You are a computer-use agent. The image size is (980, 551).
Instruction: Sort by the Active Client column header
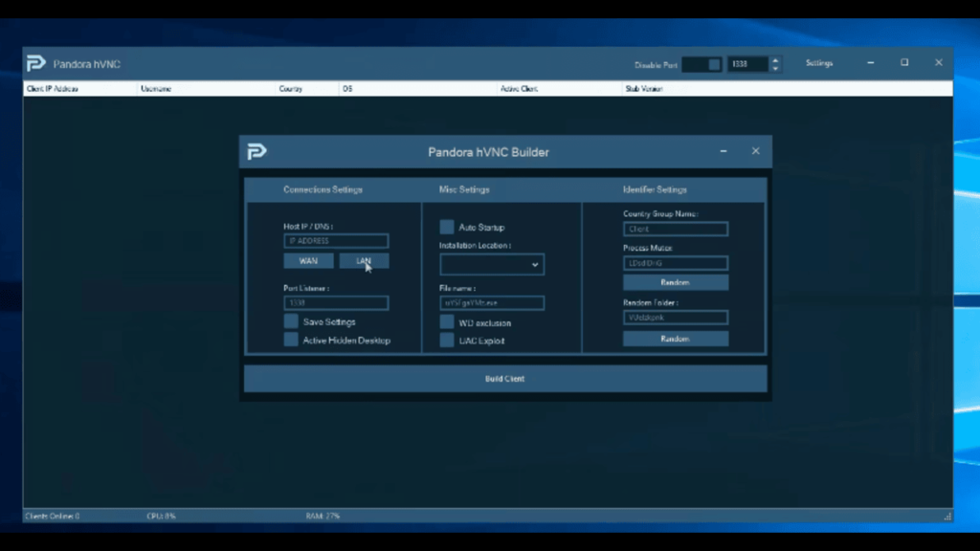click(x=560, y=89)
